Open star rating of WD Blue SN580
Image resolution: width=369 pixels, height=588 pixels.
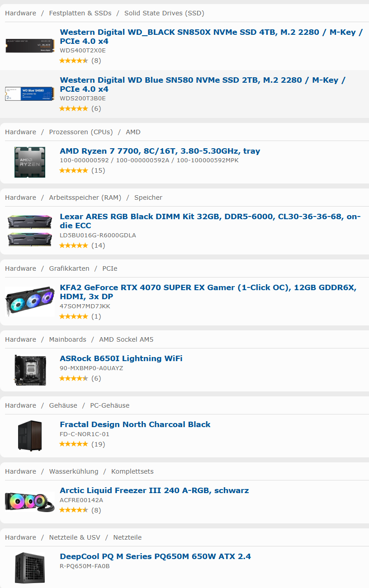pyautogui.click(x=74, y=108)
